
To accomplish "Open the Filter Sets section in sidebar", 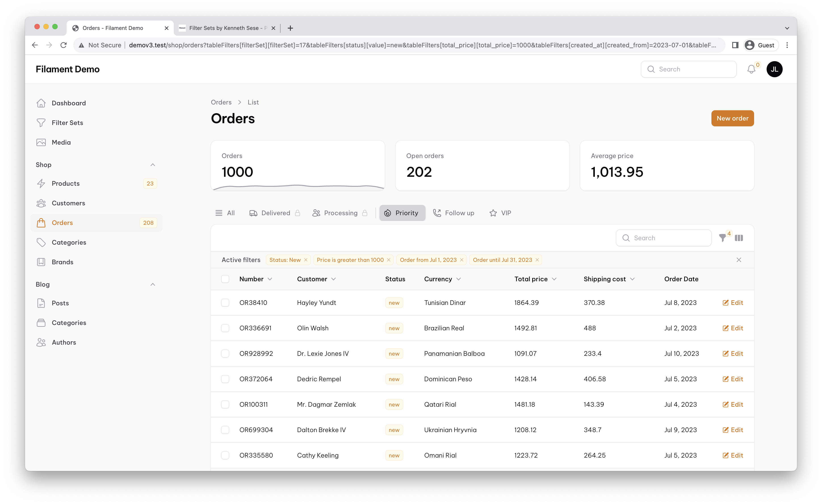I will 67,123.
